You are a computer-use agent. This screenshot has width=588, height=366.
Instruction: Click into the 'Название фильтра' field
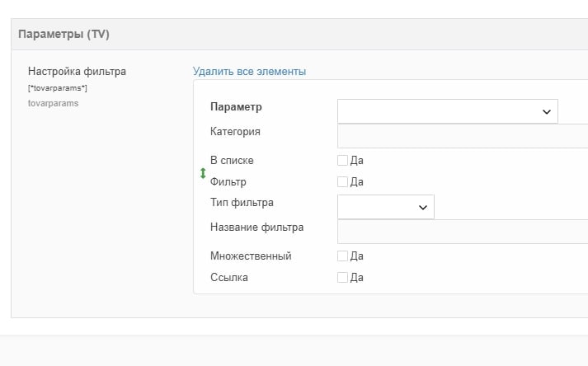click(463, 232)
